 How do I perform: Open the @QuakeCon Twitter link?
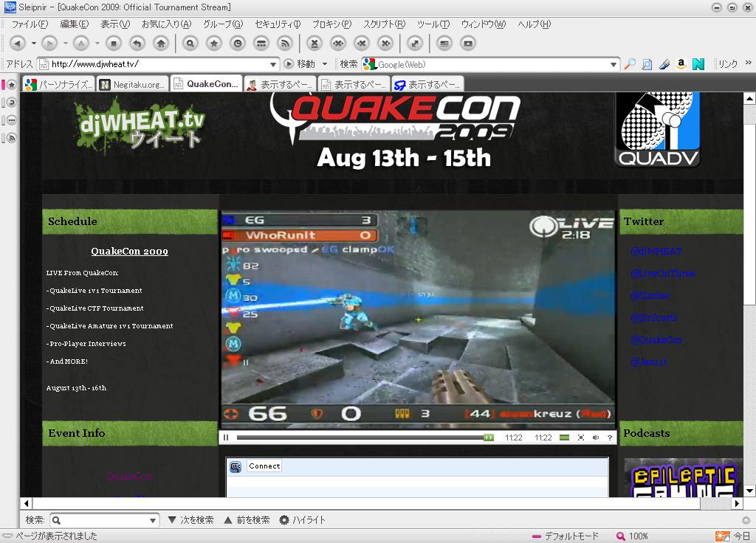click(656, 339)
